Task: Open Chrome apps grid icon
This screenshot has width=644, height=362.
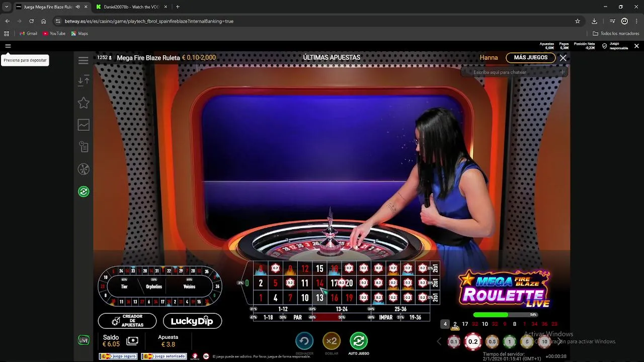Action: click(7, 33)
